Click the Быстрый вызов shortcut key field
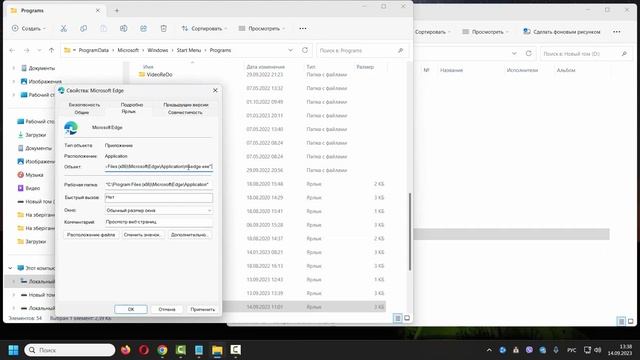 tap(159, 198)
